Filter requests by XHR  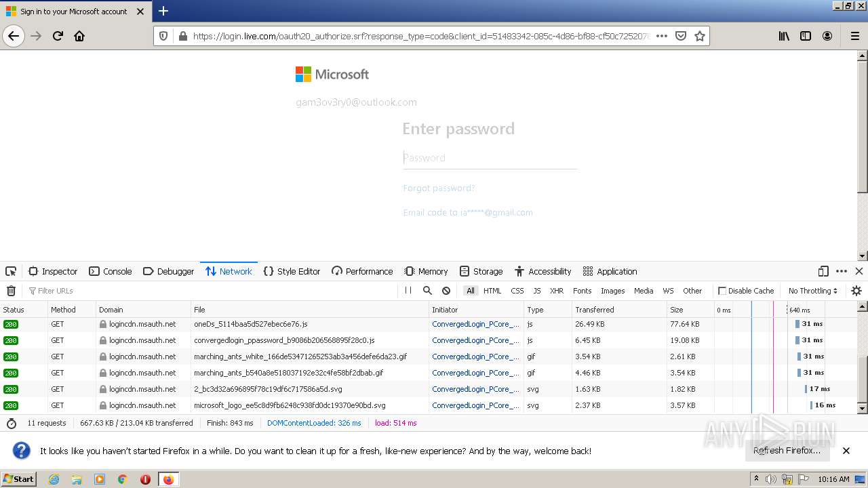[557, 291]
